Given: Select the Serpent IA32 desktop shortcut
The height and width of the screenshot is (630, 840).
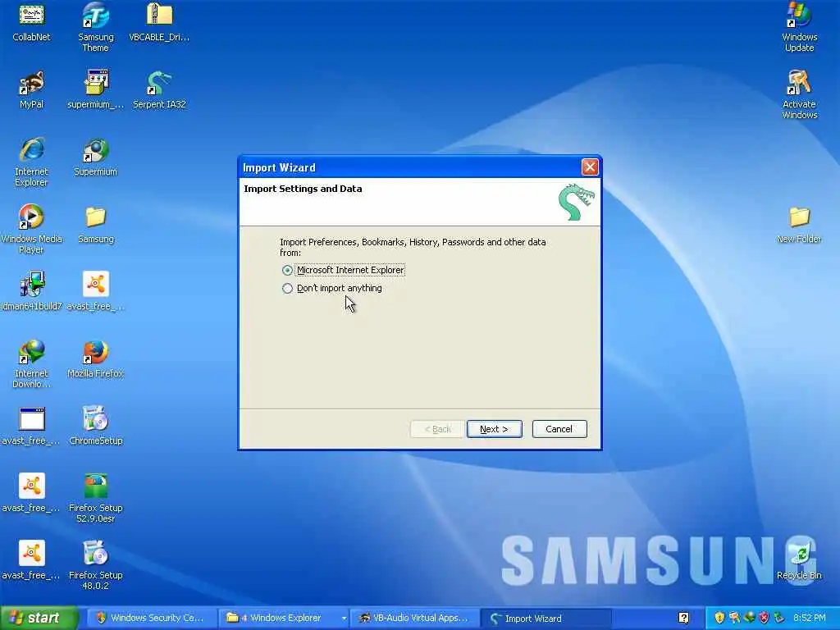Looking at the screenshot, I should tap(159, 90).
